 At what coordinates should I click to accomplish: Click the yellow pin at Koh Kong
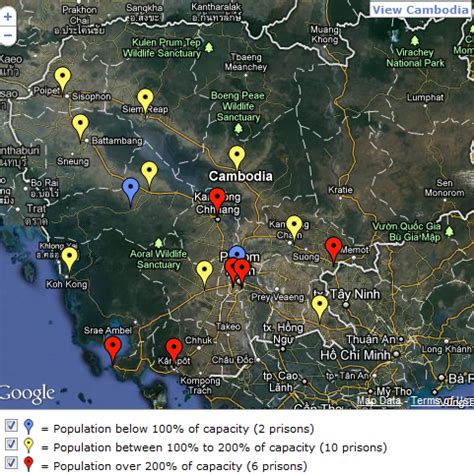(x=69, y=261)
